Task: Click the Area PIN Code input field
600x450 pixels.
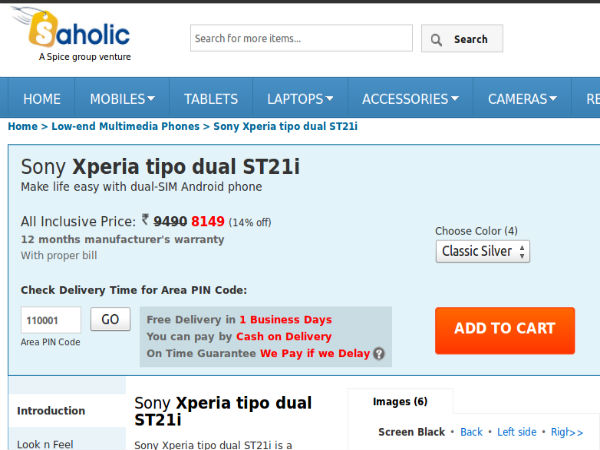Action: pos(51,320)
